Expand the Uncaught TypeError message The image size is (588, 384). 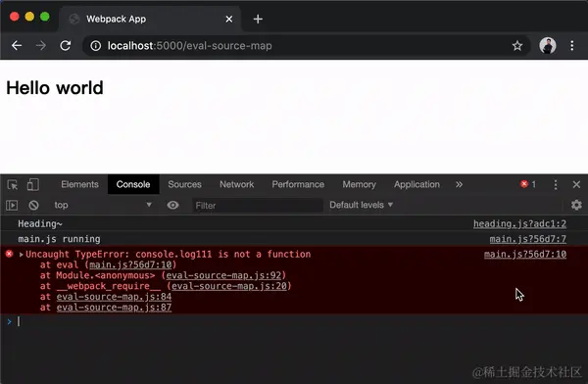coord(22,255)
